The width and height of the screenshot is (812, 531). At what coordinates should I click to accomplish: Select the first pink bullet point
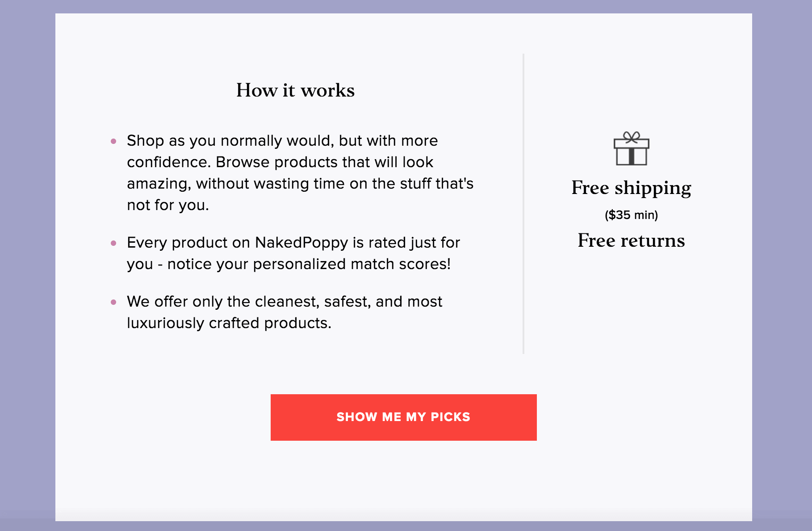pos(113,141)
